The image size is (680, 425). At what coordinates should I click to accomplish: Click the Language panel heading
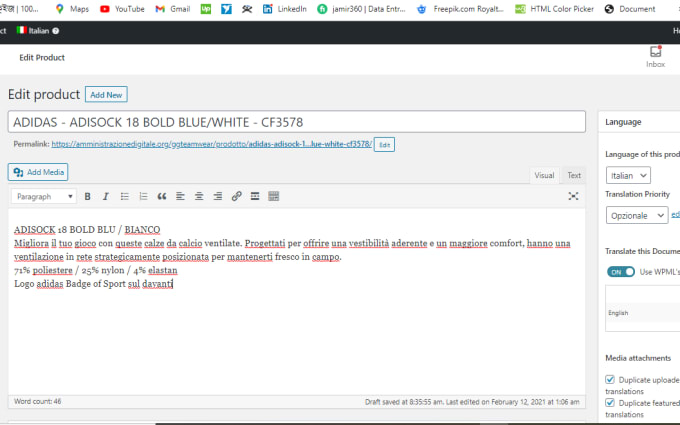(x=623, y=122)
